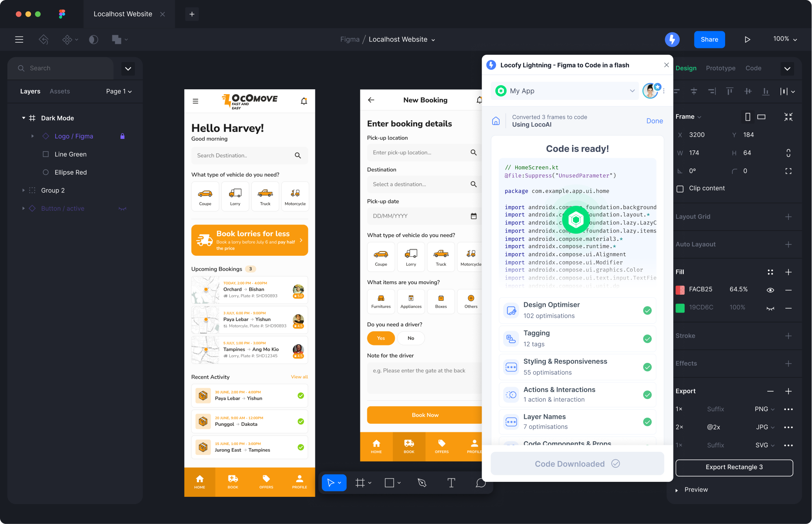Click the Code Downloaded button

pos(577,464)
